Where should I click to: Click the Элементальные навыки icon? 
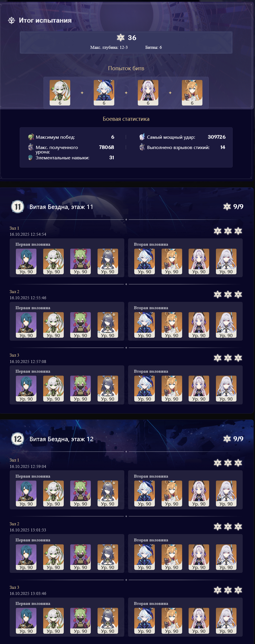coord(30,158)
